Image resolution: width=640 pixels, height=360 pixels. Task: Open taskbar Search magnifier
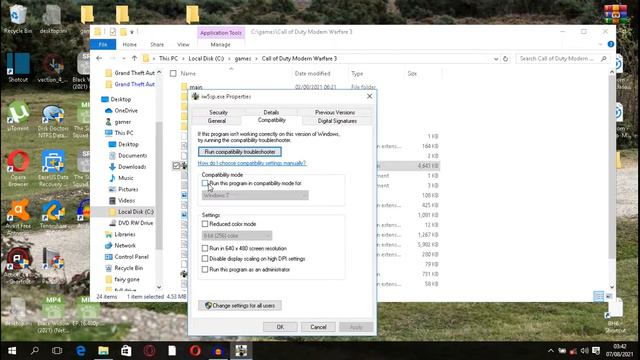[x=35, y=351]
